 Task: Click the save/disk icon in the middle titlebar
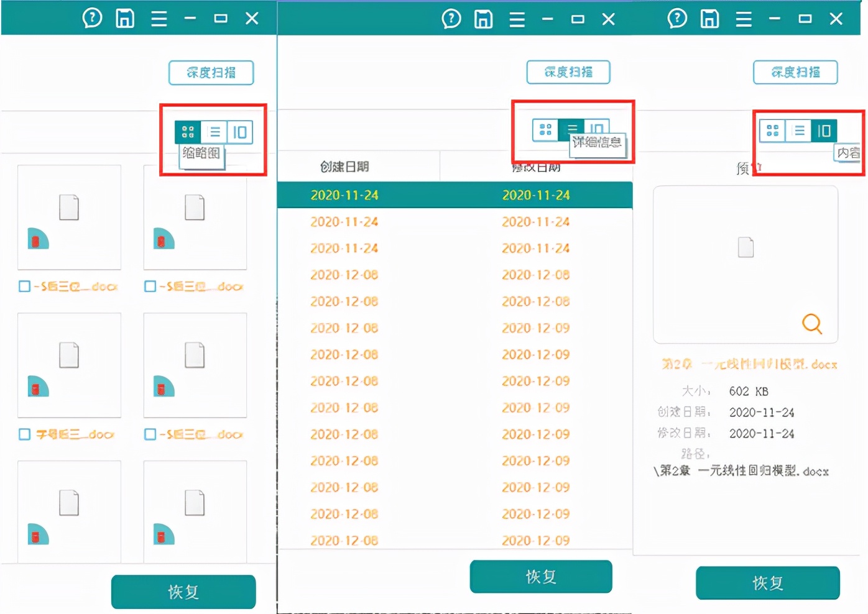click(x=484, y=19)
